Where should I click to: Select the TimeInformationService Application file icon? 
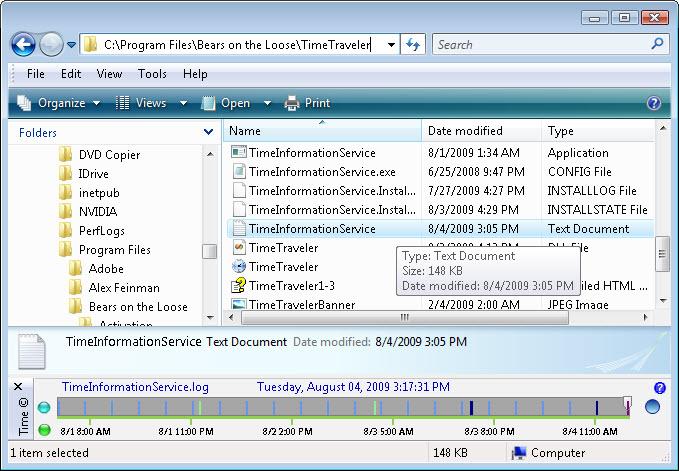point(239,152)
